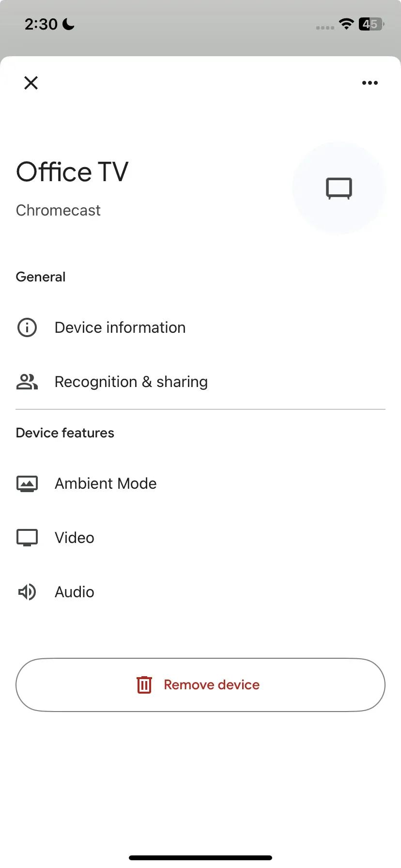The width and height of the screenshot is (401, 868).
Task: Close the Office TV settings sheet
Action: (x=31, y=83)
